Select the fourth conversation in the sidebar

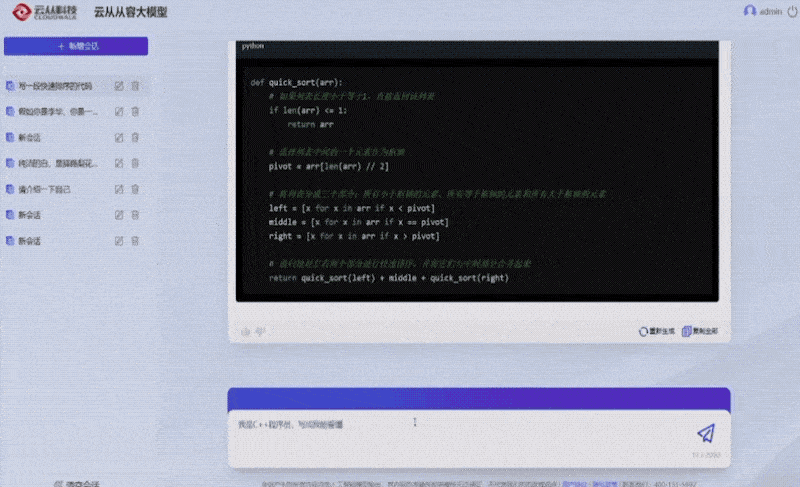55,163
